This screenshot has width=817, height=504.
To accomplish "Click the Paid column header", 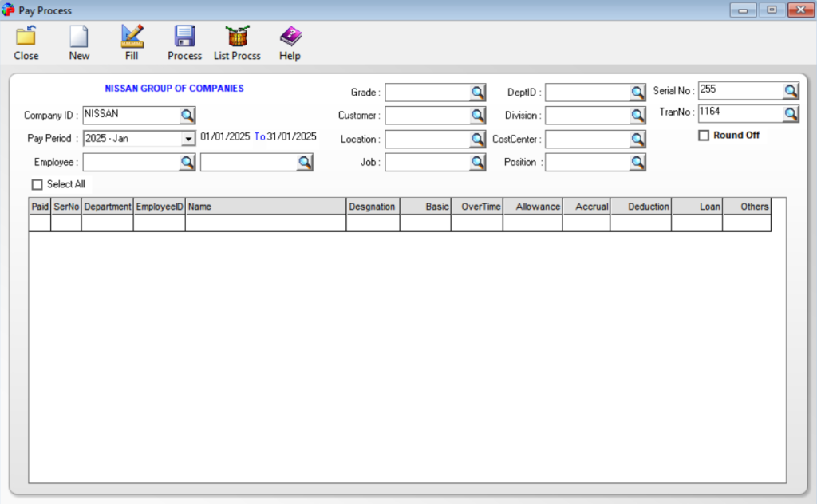I will [40, 207].
